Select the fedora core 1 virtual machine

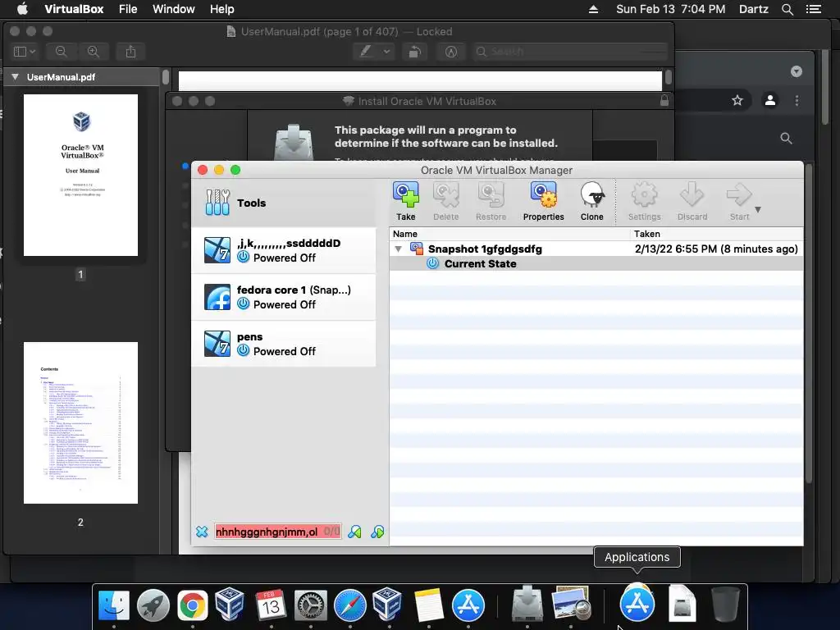[x=284, y=297]
